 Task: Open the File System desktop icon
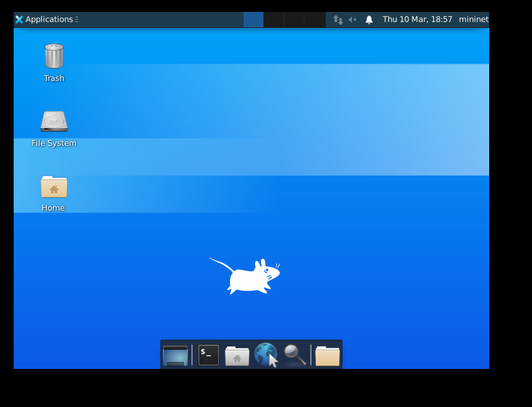(x=54, y=129)
